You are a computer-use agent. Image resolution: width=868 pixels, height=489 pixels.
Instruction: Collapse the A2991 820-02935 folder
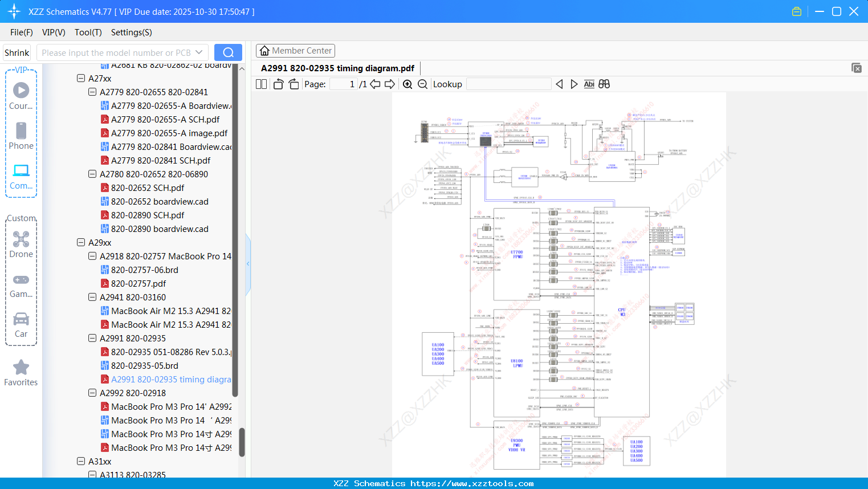tap(92, 339)
